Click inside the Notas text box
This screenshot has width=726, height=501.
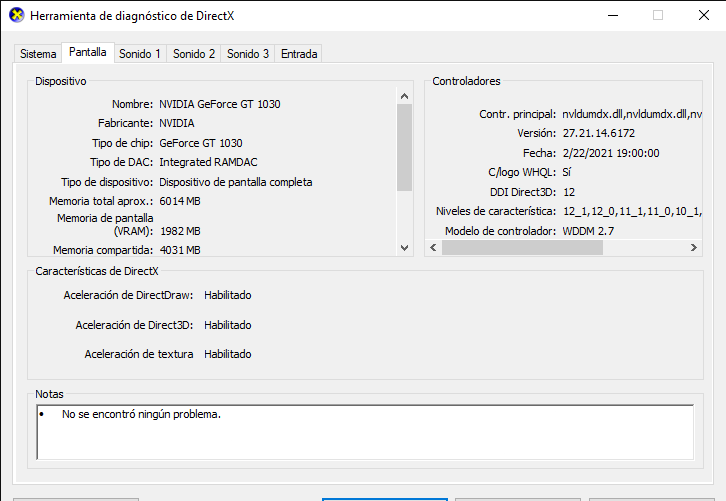pyautogui.click(x=365, y=432)
